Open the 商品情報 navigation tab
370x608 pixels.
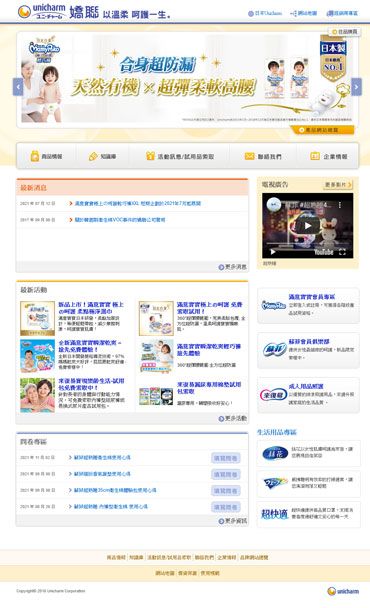click(46, 156)
